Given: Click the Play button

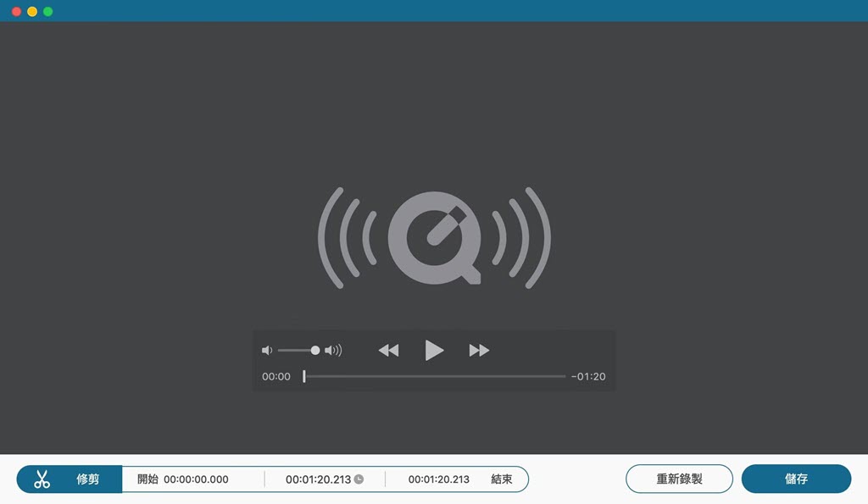Looking at the screenshot, I should point(434,350).
